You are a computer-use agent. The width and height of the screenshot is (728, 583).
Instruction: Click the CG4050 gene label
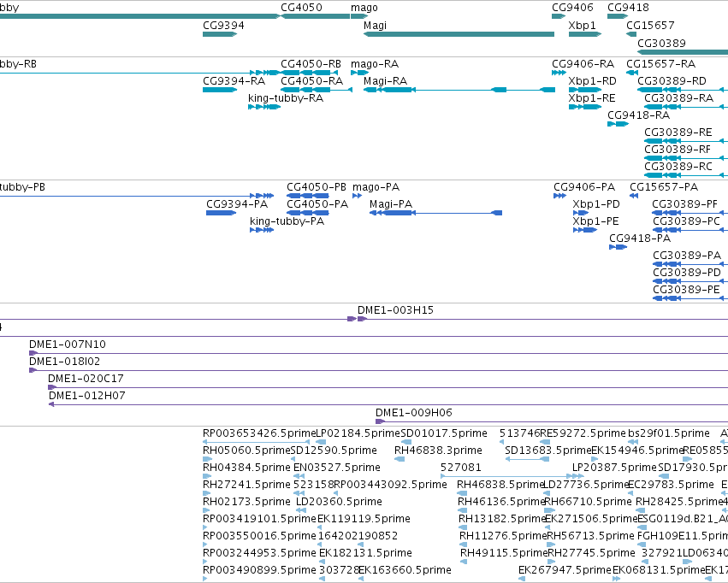coord(301,8)
